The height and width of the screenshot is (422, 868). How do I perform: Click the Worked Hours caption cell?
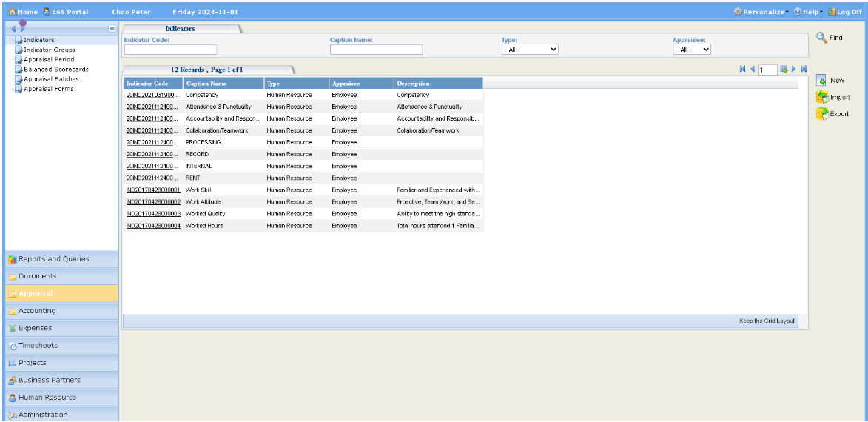pyautogui.click(x=223, y=226)
